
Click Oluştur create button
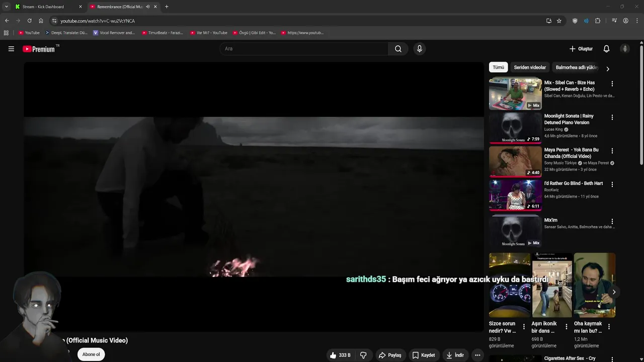pos(581,49)
